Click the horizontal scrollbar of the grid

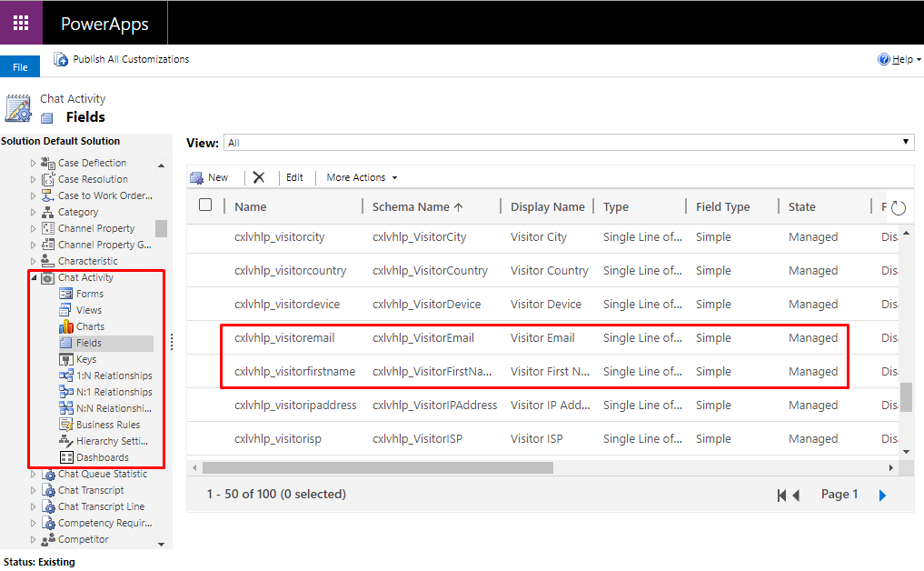pos(378,467)
